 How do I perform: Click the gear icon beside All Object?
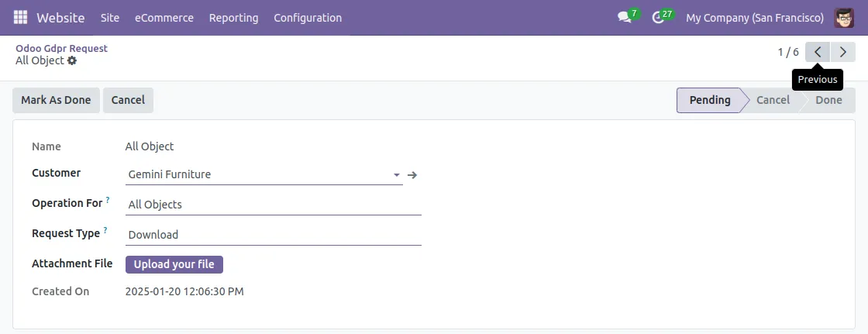[72, 60]
